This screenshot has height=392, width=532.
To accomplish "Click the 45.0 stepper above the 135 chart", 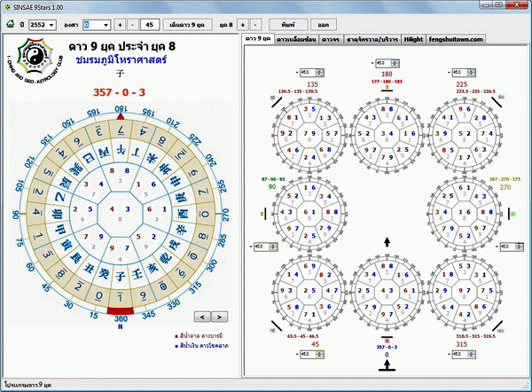I will coord(312,73).
